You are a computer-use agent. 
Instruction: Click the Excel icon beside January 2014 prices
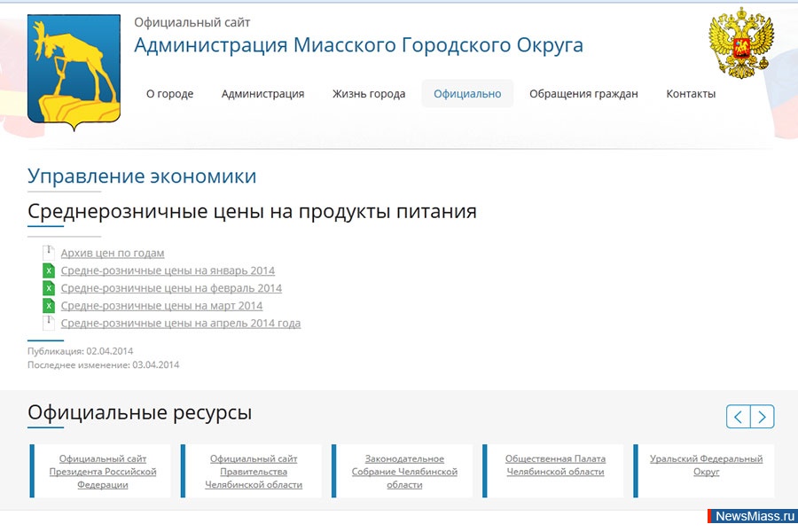point(49,270)
